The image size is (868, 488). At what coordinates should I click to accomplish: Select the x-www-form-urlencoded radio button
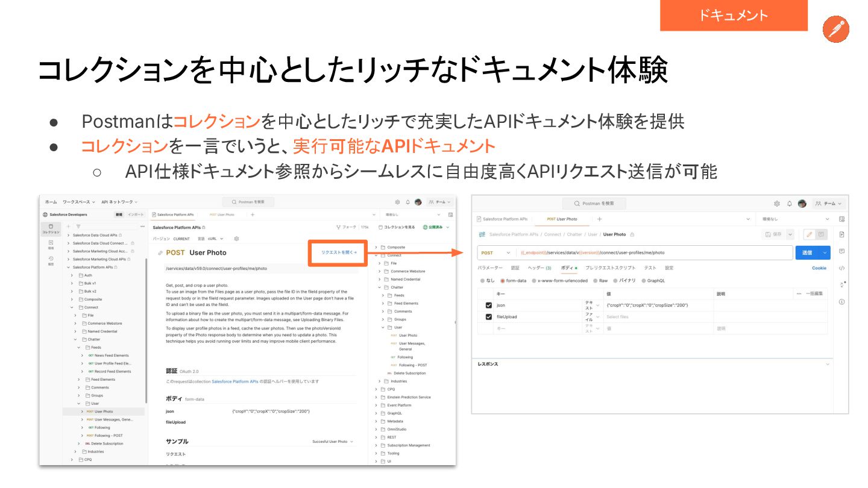(x=534, y=281)
